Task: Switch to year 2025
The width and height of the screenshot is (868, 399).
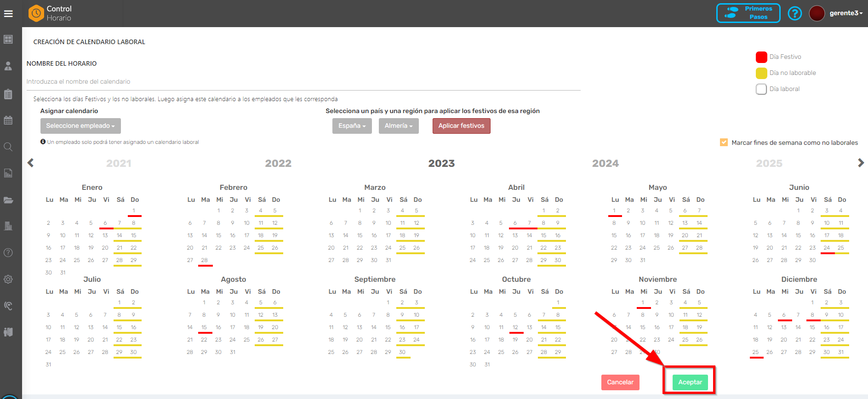Action: tap(769, 163)
